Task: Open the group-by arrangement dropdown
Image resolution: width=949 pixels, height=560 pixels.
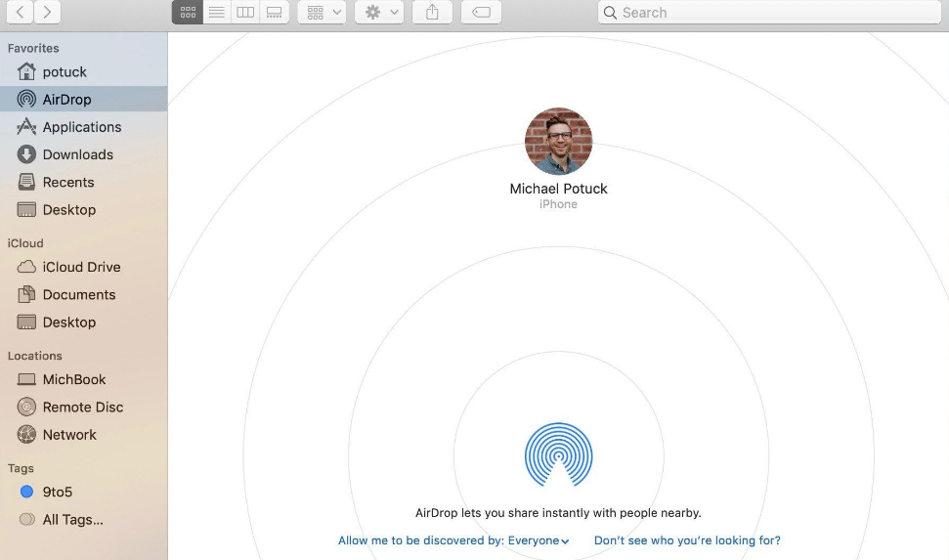Action: click(322, 12)
